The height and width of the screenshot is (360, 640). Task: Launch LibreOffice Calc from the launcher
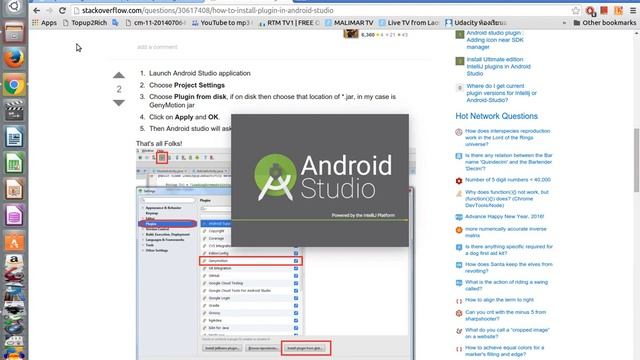pyautogui.click(x=14, y=163)
